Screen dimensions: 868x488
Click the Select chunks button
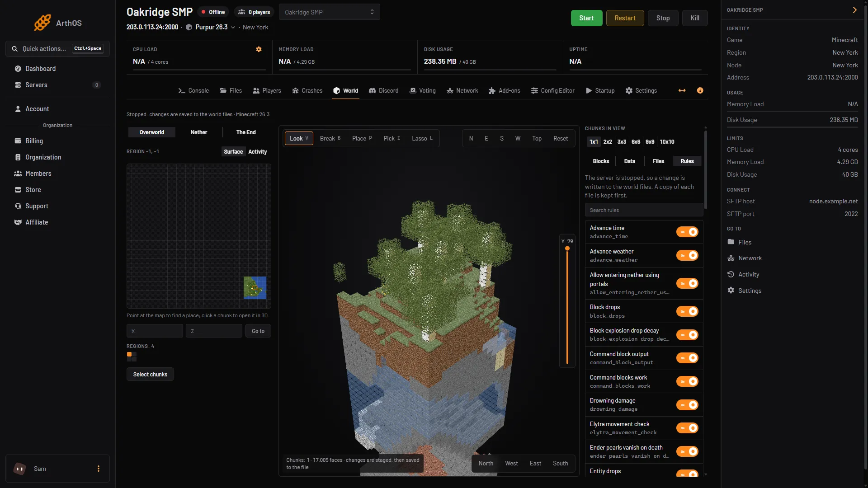coord(150,375)
